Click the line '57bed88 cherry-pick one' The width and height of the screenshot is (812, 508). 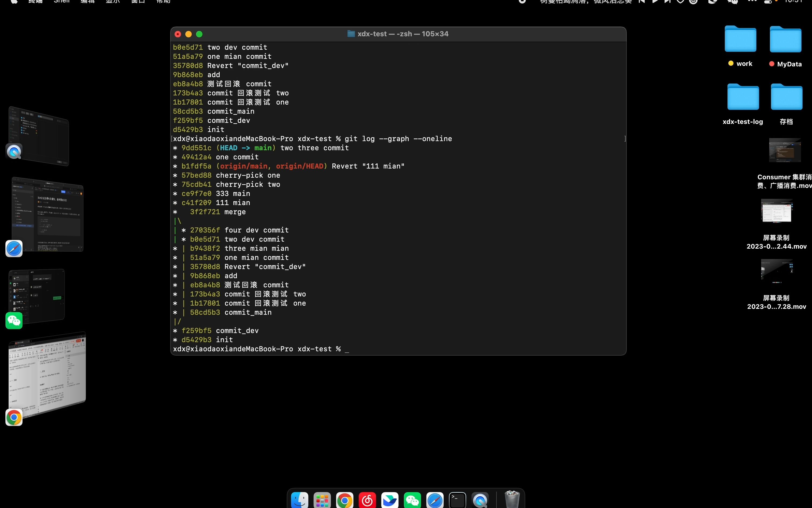tap(231, 175)
